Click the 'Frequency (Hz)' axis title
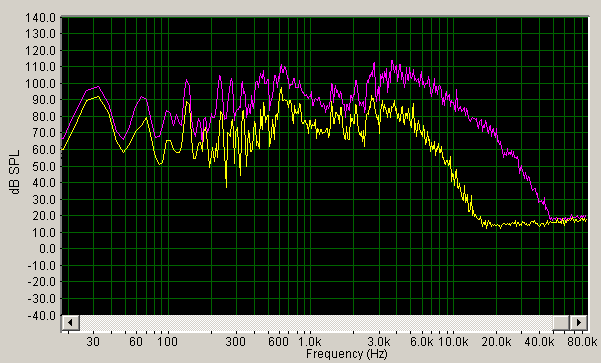Screen dimensions: 601x363 (x=346, y=353)
